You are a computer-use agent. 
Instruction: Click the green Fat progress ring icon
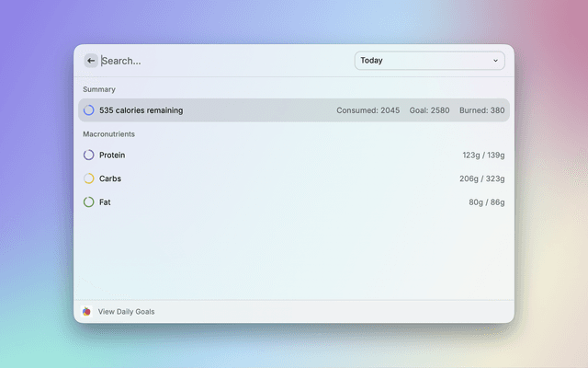tap(88, 201)
